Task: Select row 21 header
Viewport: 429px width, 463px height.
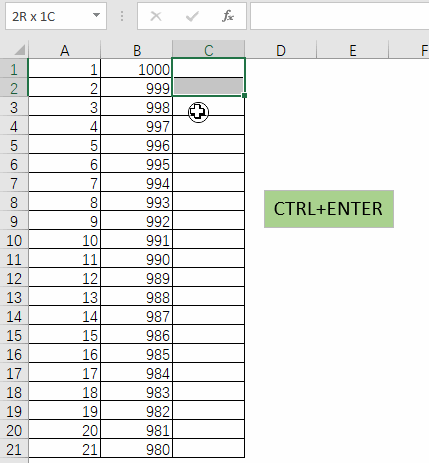Action: (14, 449)
